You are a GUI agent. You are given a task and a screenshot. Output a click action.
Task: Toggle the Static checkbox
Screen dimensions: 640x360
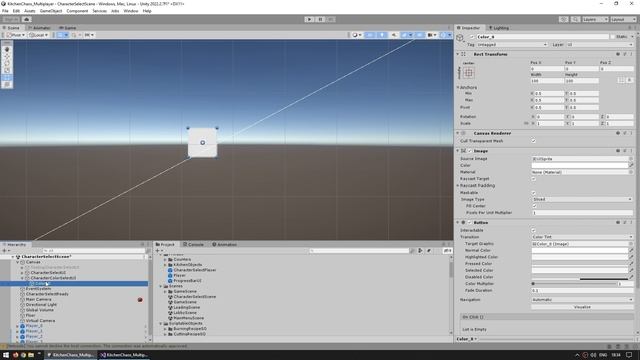pos(613,37)
